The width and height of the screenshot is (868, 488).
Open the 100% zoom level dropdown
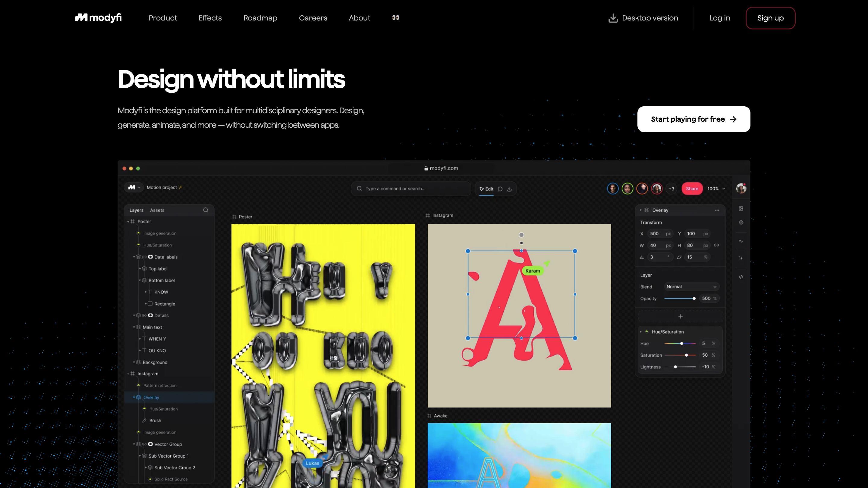pos(716,189)
